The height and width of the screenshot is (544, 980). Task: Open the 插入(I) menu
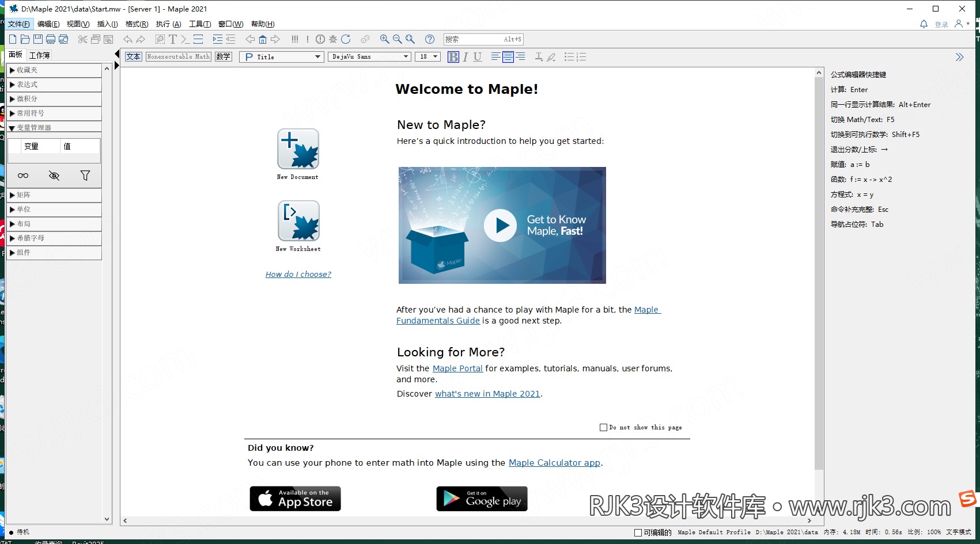click(108, 24)
